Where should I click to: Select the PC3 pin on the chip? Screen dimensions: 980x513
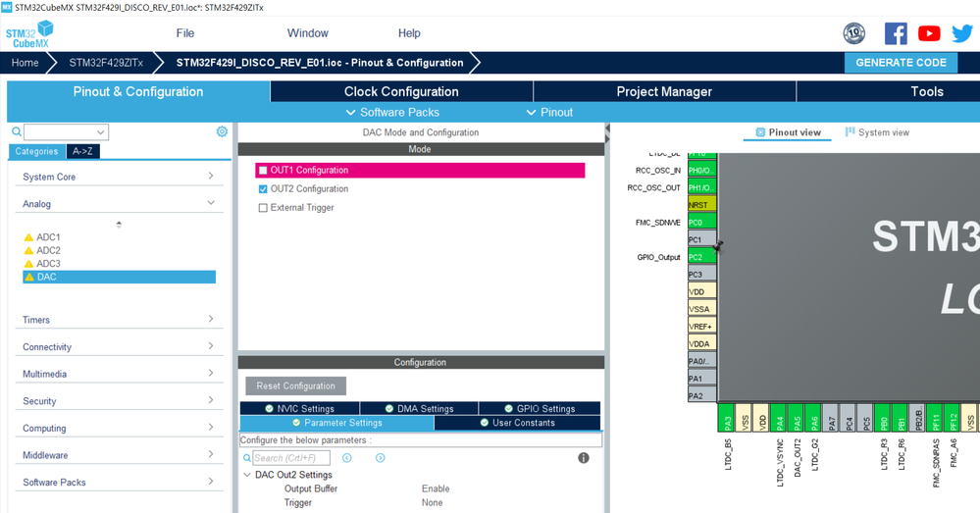[x=701, y=275]
